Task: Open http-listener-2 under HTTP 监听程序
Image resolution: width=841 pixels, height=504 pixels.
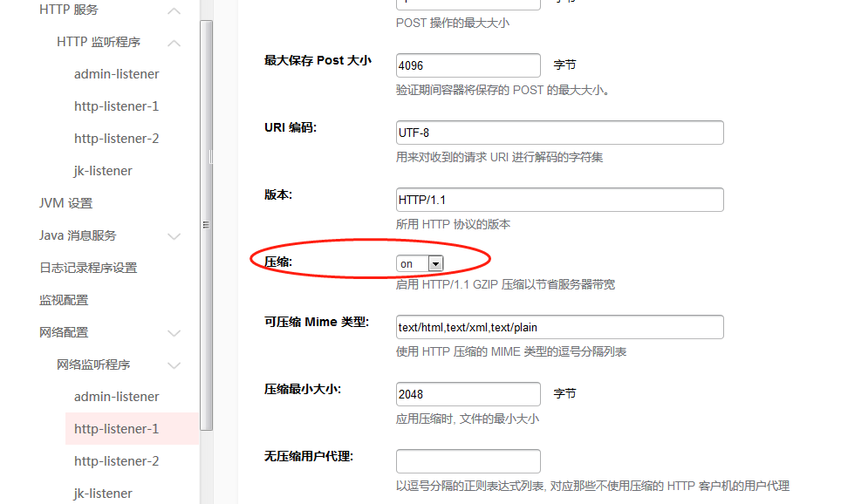Action: click(x=117, y=139)
